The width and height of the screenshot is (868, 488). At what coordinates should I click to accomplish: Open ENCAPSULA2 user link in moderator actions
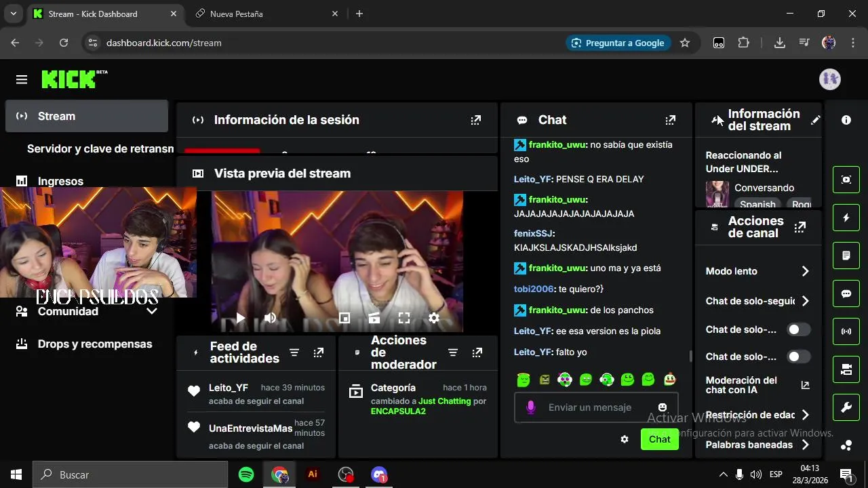398,411
